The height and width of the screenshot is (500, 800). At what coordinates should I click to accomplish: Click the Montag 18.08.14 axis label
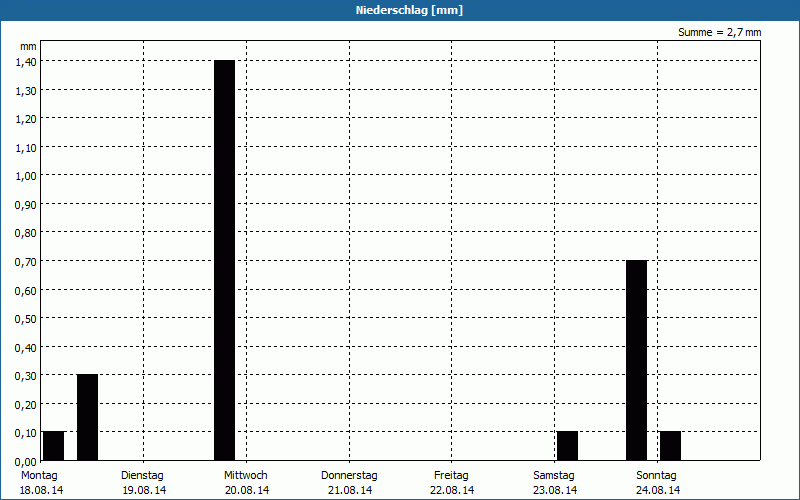(x=40, y=482)
